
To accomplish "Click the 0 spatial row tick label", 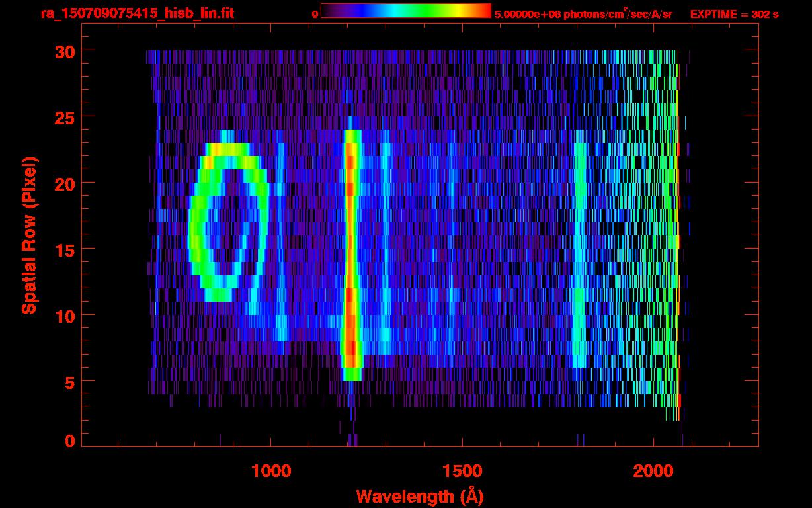I will click(x=70, y=441).
